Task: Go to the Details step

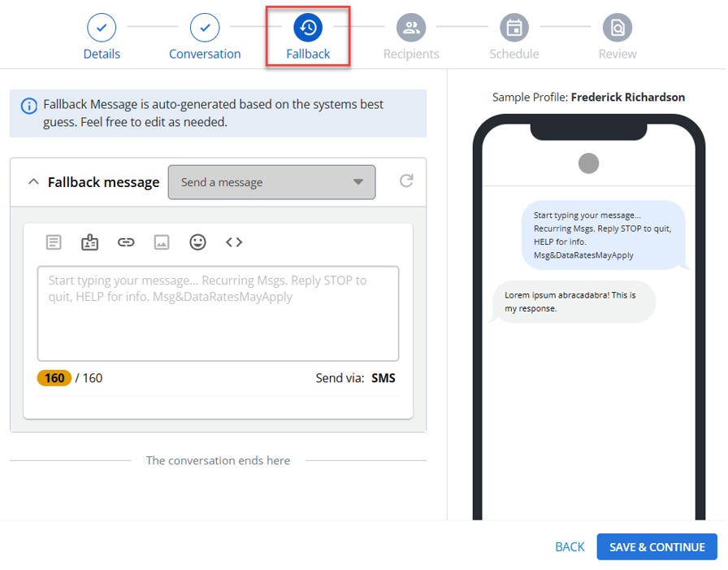Action: [102, 37]
